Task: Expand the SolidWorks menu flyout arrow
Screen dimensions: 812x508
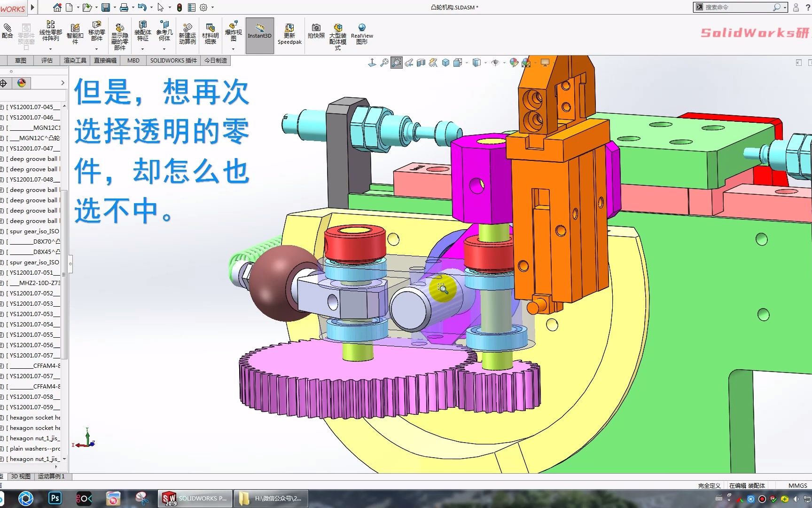Action: 32,8
